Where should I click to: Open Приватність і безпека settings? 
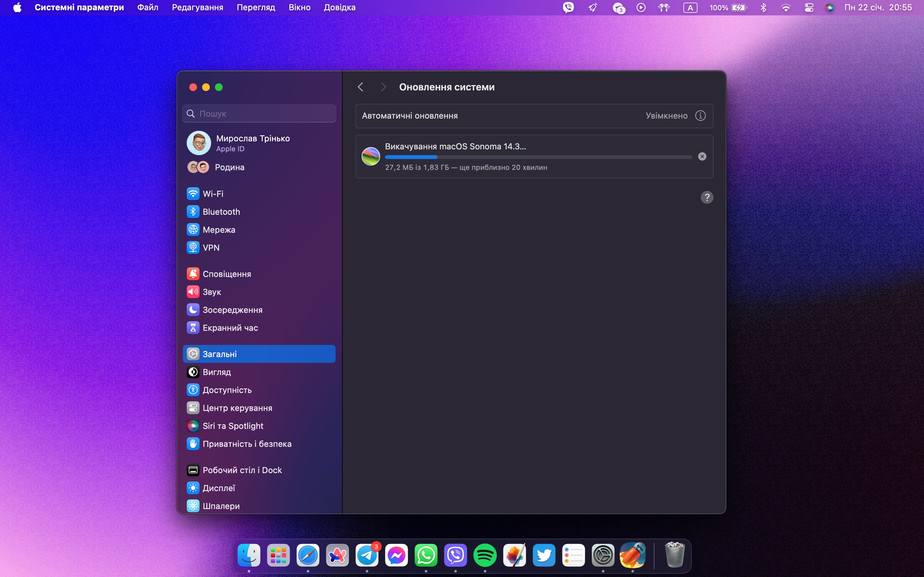247,444
